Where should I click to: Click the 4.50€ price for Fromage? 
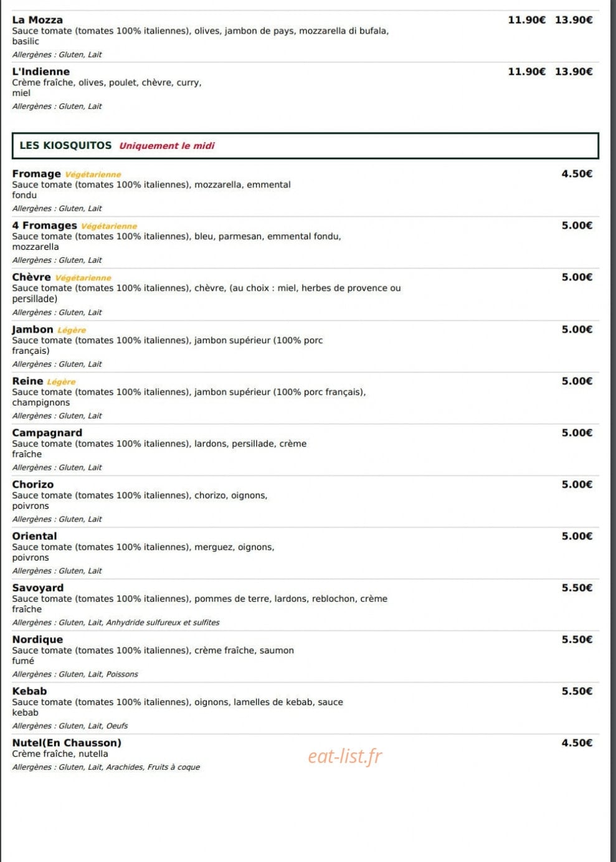(577, 174)
